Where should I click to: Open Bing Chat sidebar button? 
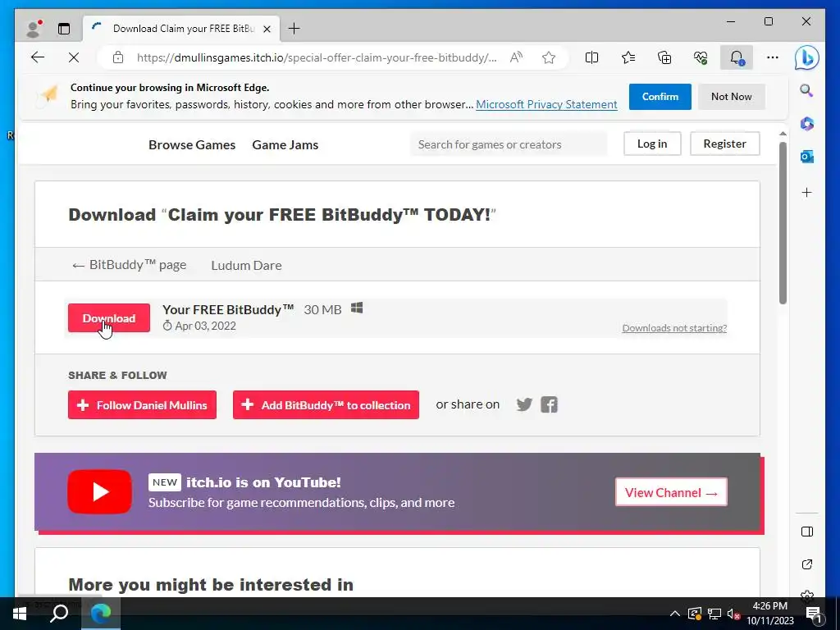coord(807,58)
